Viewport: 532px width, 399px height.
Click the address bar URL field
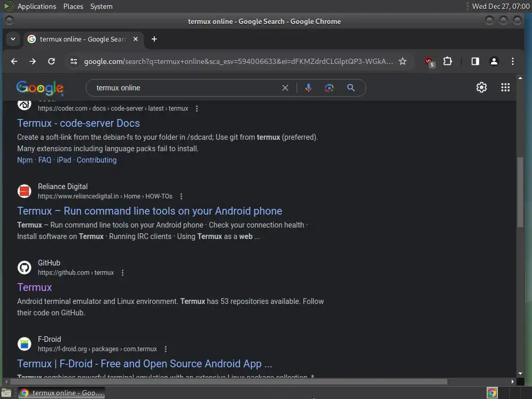[238, 61]
